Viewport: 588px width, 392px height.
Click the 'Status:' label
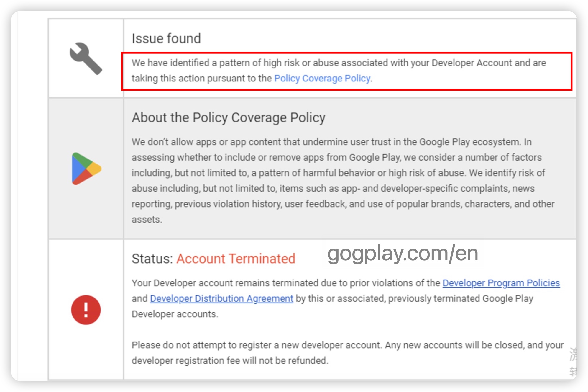point(152,259)
